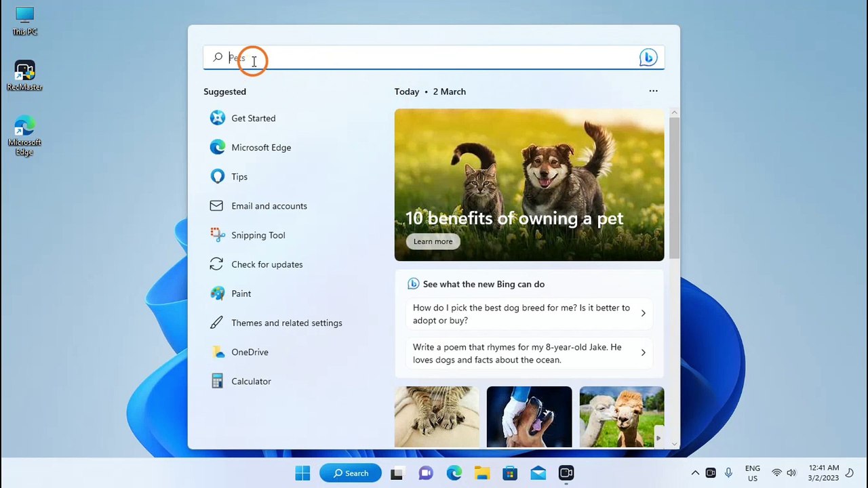Click the recording icon in system tray
868x488 pixels.
point(711,473)
